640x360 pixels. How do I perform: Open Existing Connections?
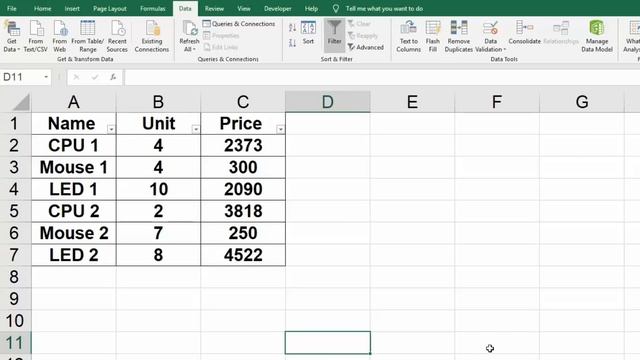[x=152, y=37]
